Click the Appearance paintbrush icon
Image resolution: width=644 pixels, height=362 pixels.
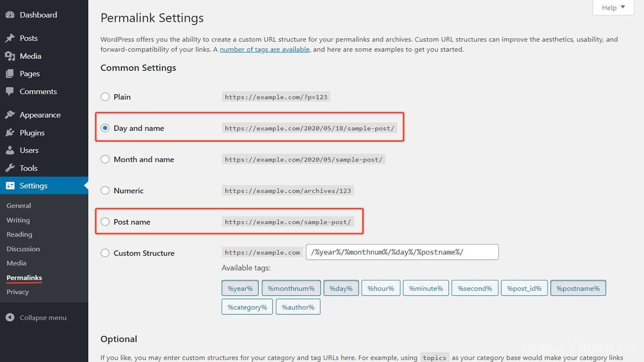pos(10,115)
